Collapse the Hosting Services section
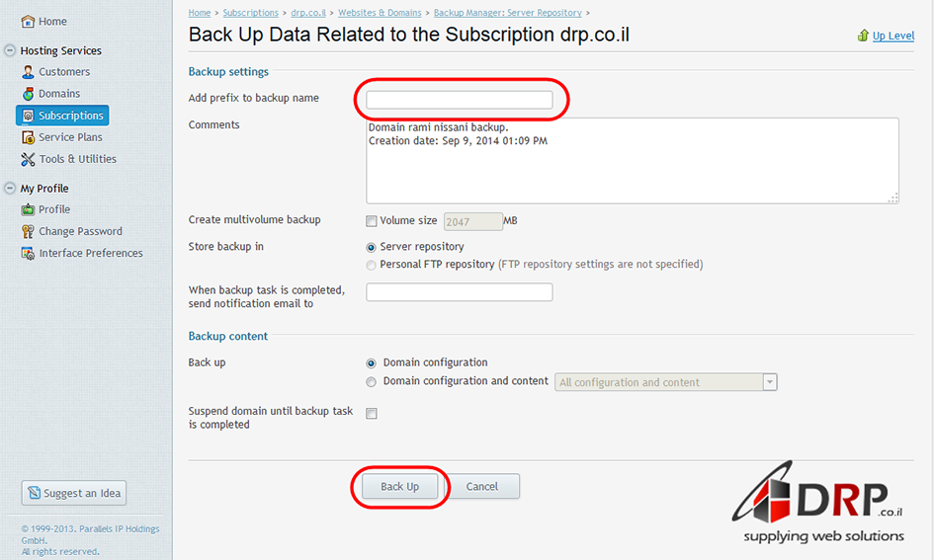The height and width of the screenshot is (560, 934). click(x=10, y=50)
